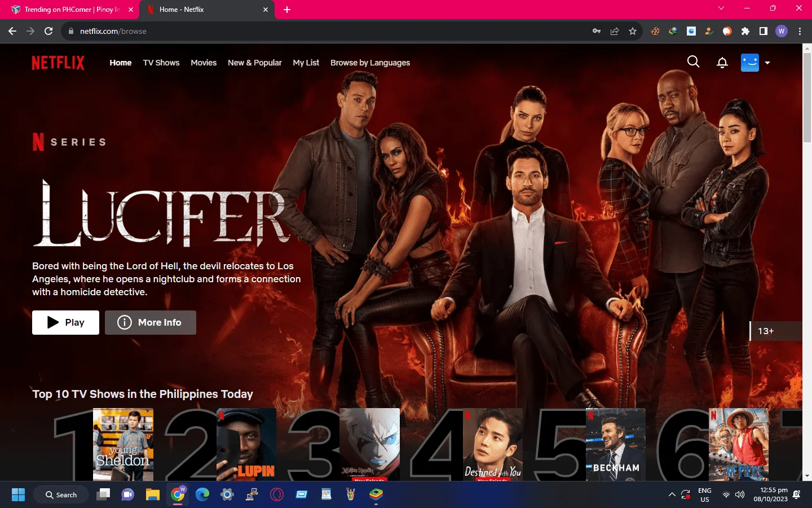The height and width of the screenshot is (508, 812).
Task: Select the Lupin thumbnail
Action: [x=246, y=445]
